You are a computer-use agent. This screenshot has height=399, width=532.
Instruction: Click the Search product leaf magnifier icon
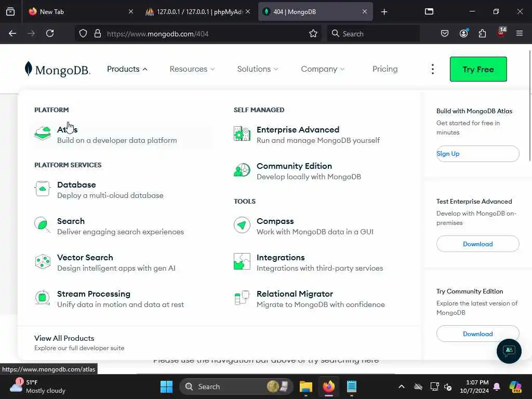pyautogui.click(x=43, y=225)
